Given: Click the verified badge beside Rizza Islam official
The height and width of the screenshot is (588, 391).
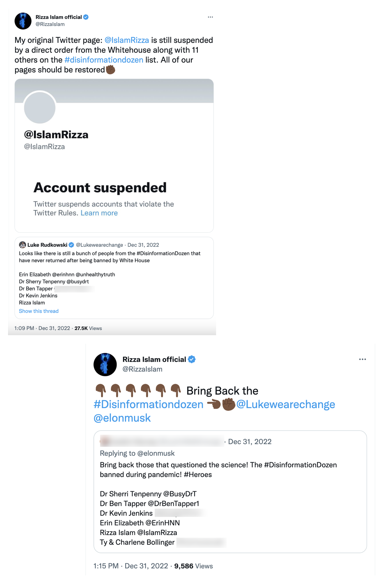Looking at the screenshot, I should [x=86, y=17].
